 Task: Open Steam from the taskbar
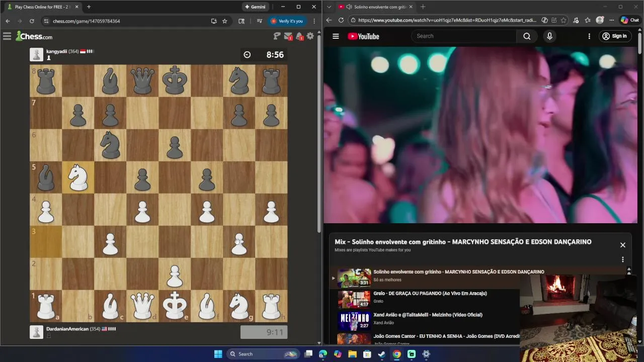382,354
